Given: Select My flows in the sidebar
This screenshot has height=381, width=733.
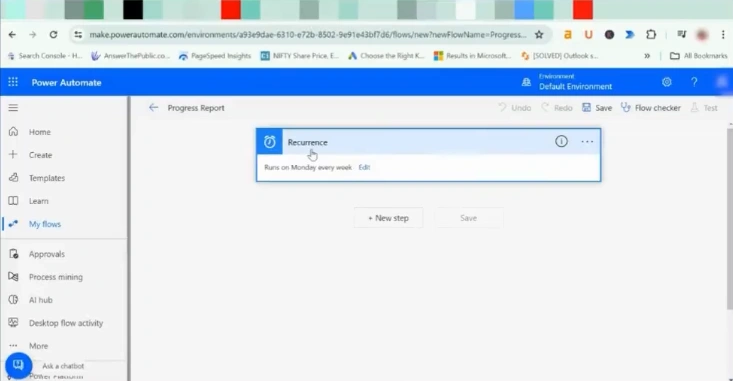Looking at the screenshot, I should (45, 224).
